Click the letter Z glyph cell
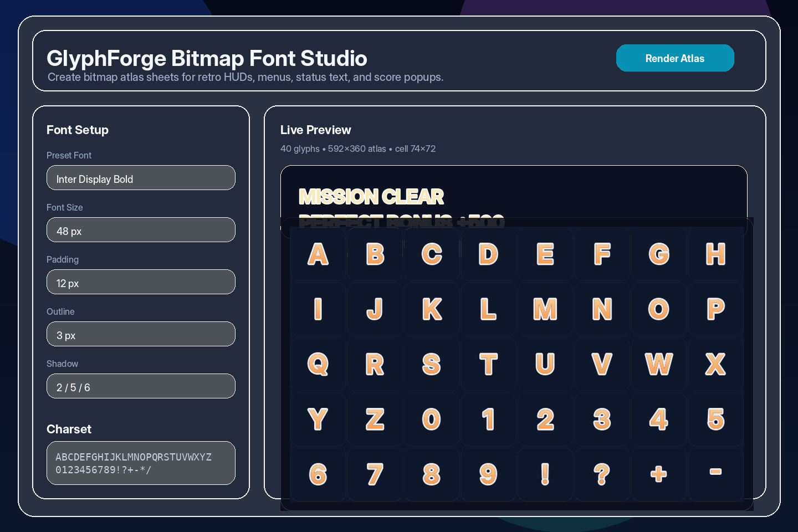This screenshot has height=532, width=798. tap(375, 420)
